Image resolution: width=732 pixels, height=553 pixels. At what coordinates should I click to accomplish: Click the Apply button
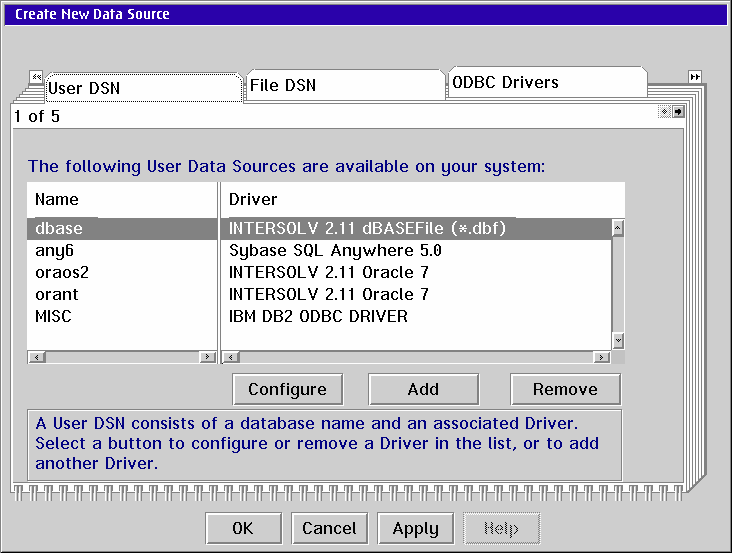(x=415, y=528)
